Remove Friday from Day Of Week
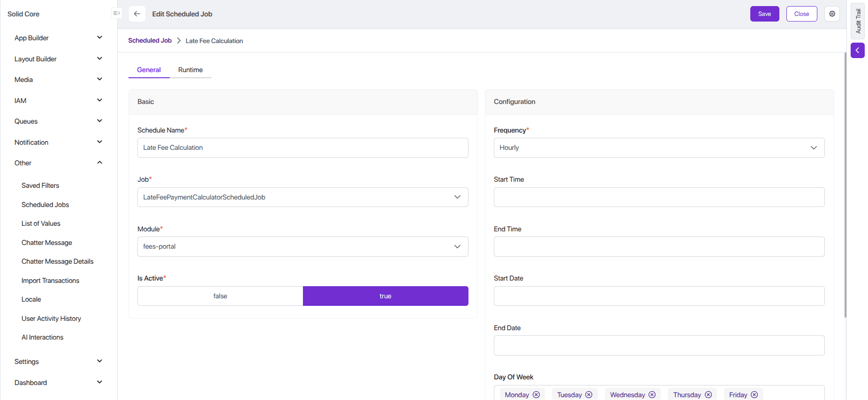868x400 pixels. [x=754, y=395]
